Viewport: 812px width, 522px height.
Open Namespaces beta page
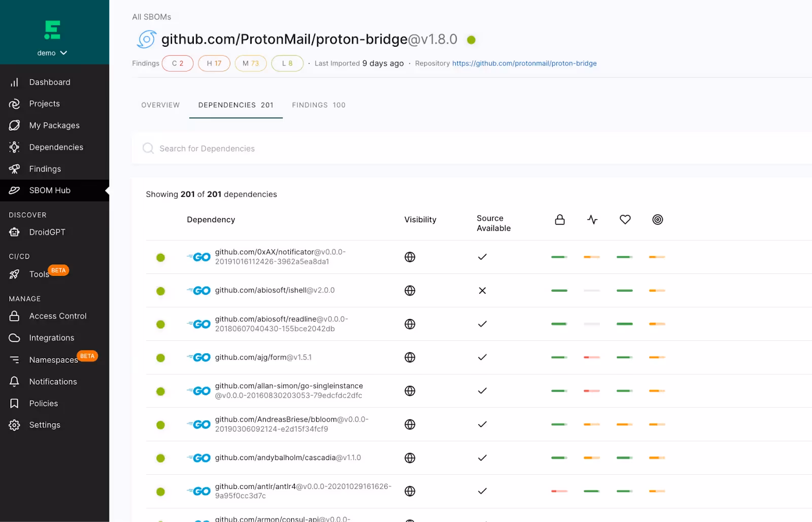(x=54, y=360)
